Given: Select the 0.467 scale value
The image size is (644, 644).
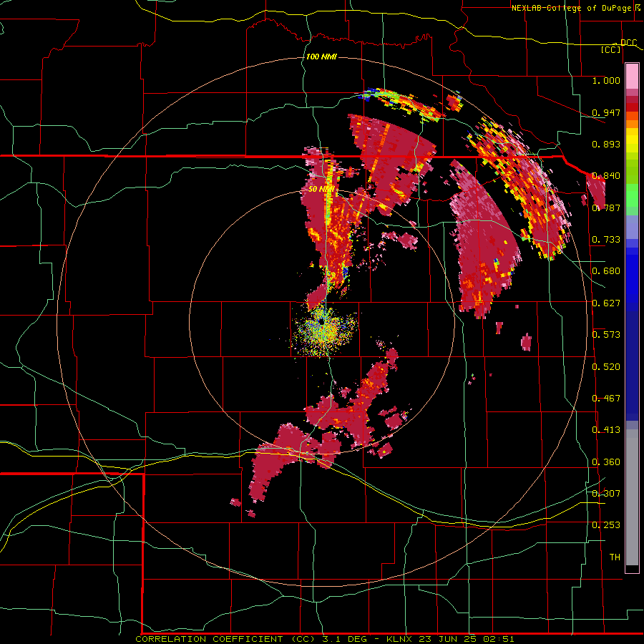Looking at the screenshot, I should [606, 399].
